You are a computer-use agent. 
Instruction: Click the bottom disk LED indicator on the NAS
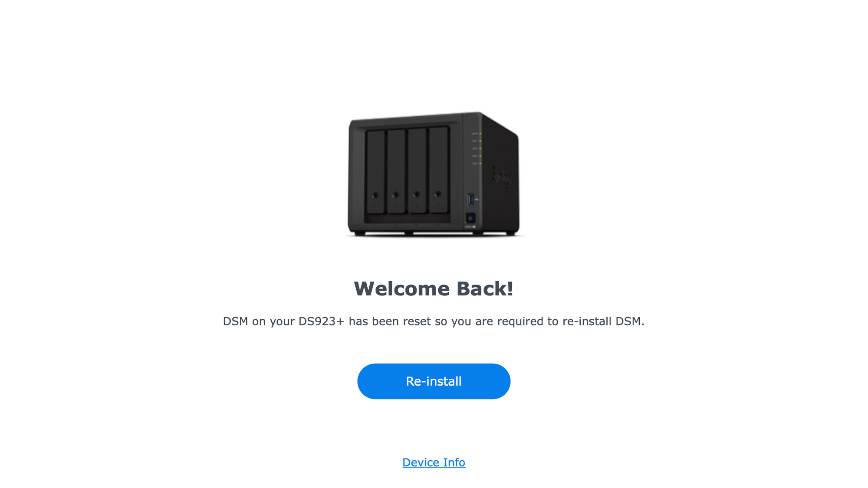tap(480, 164)
